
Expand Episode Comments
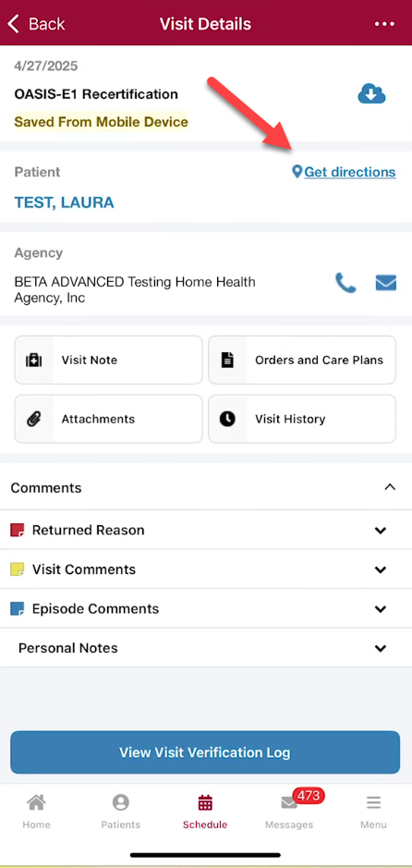tap(206, 608)
